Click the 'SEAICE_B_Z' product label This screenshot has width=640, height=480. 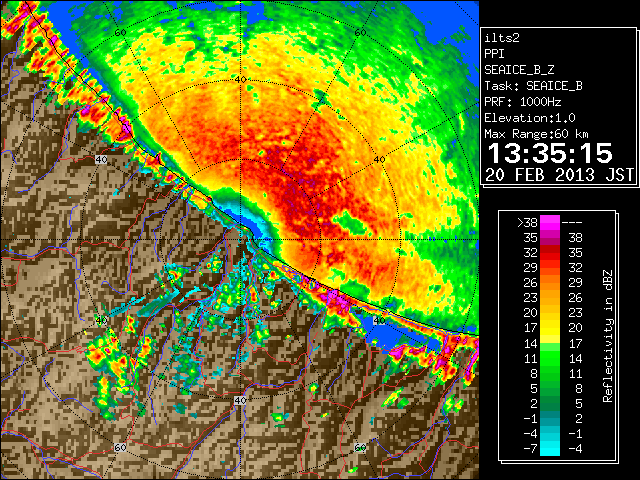(x=519, y=70)
